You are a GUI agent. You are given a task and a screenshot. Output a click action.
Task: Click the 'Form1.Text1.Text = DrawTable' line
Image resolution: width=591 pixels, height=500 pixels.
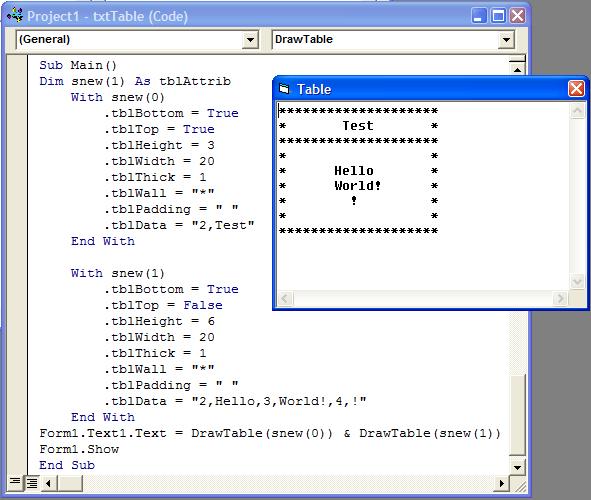[x=270, y=433]
